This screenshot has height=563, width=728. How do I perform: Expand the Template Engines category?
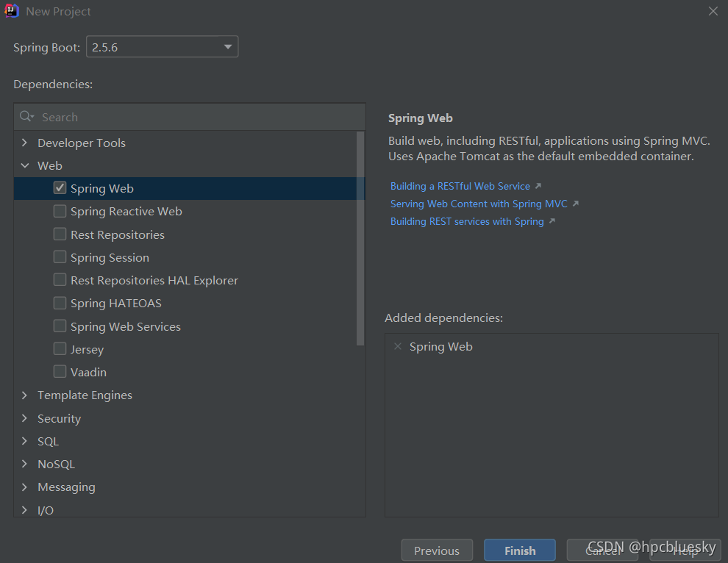(x=24, y=395)
